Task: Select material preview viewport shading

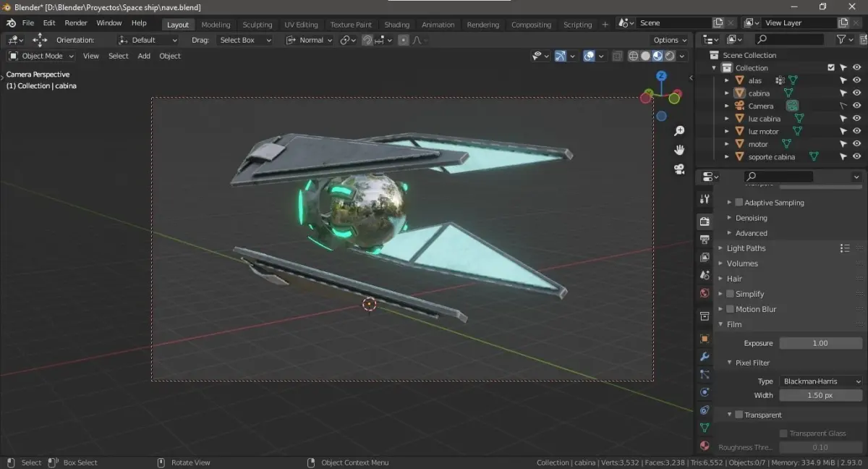Action: [658, 56]
